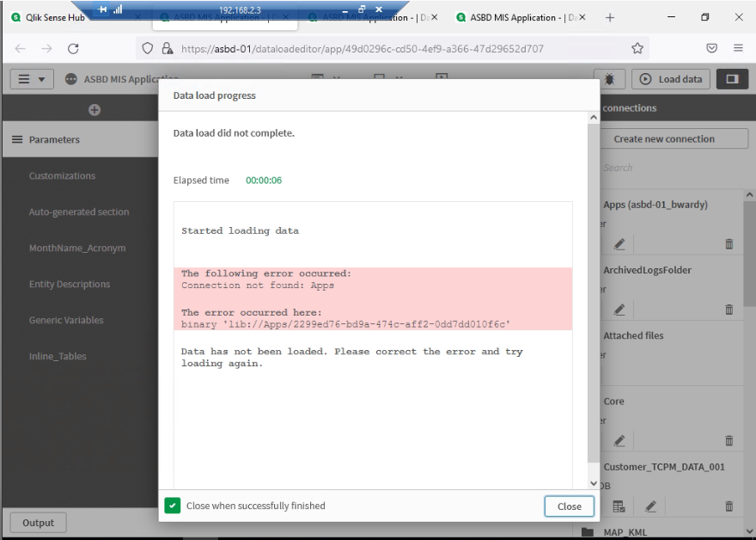The width and height of the screenshot is (756, 540).
Task: Open the Auto-generated section
Action: (x=79, y=212)
